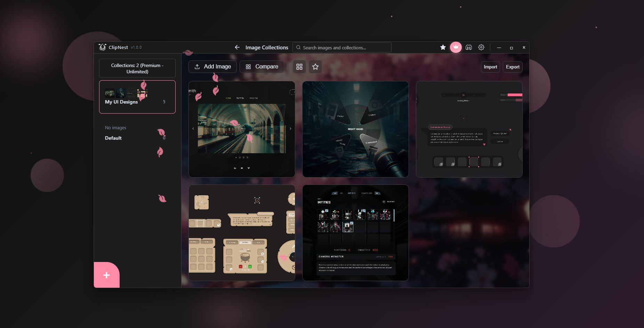The image size is (644, 328).
Task: Open the Camera Monster game UI thumbnail
Action: (355, 233)
